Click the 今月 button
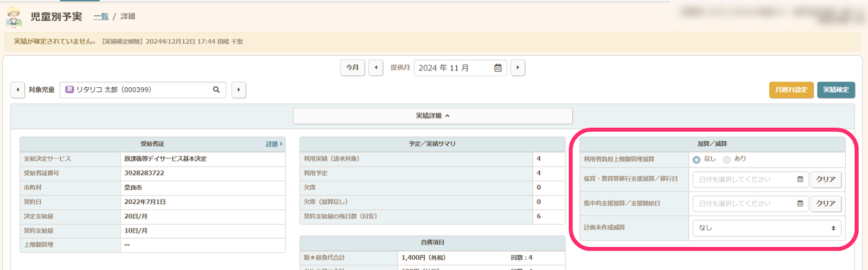This screenshot has width=868, height=270. (353, 68)
